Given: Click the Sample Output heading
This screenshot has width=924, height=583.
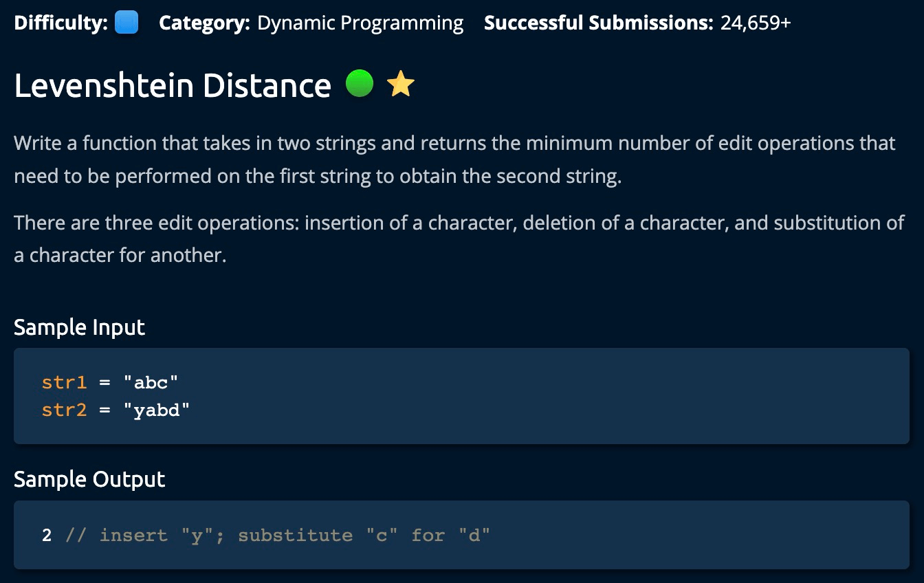Looking at the screenshot, I should click(x=89, y=479).
